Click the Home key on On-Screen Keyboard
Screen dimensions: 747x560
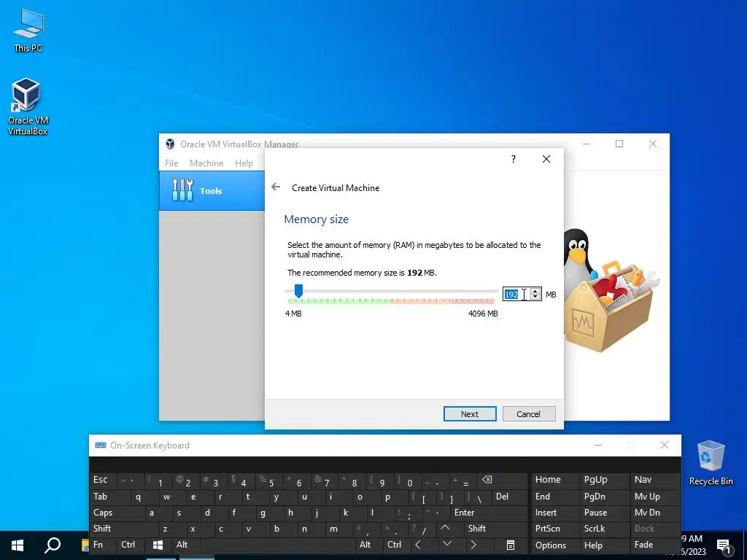tap(554, 480)
